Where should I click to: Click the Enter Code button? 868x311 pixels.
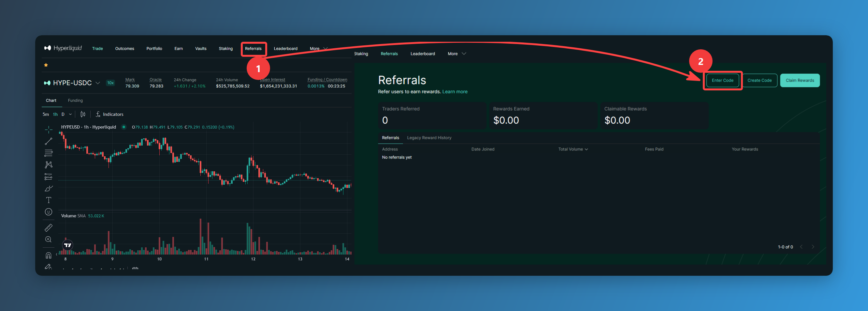point(722,80)
